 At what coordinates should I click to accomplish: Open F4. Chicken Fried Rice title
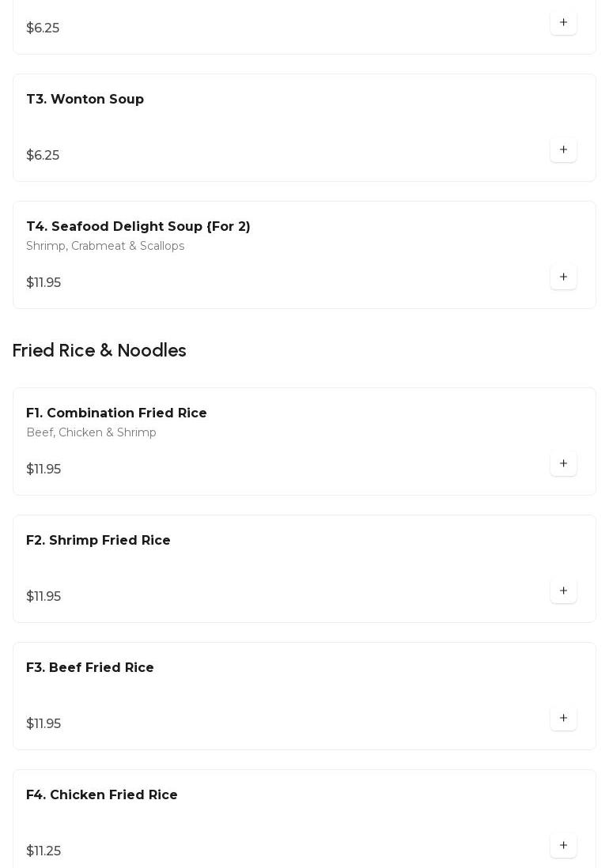[x=102, y=795]
